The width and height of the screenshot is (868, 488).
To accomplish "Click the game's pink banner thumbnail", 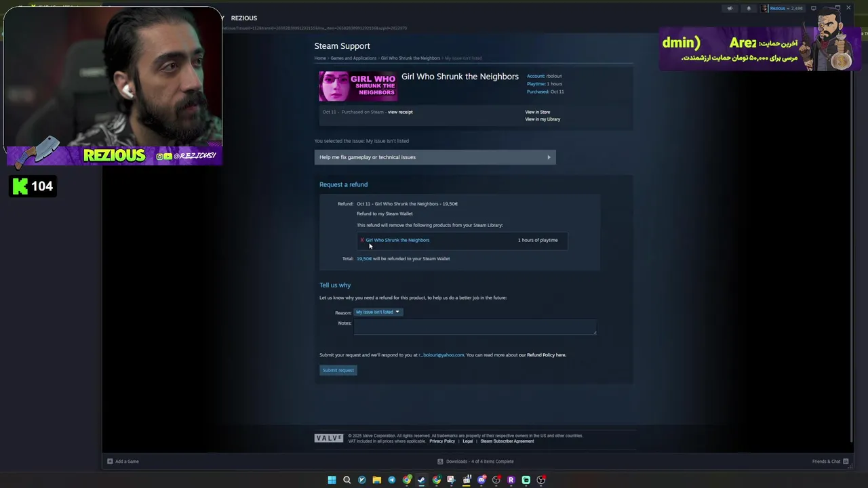I will pyautogui.click(x=358, y=86).
